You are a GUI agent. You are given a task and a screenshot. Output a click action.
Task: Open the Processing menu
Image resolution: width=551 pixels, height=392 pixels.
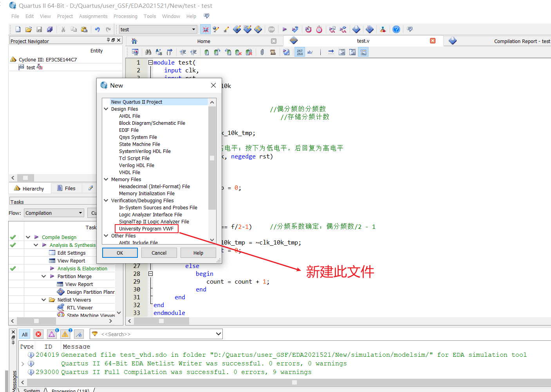point(125,16)
